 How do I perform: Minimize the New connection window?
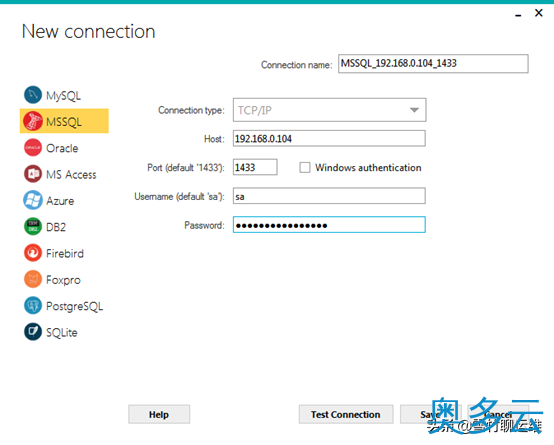[x=518, y=14]
